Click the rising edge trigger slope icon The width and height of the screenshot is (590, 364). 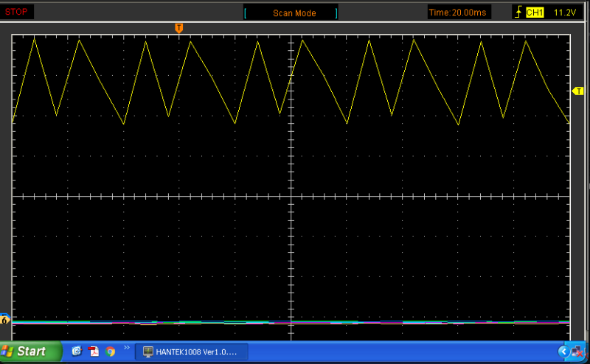click(519, 13)
